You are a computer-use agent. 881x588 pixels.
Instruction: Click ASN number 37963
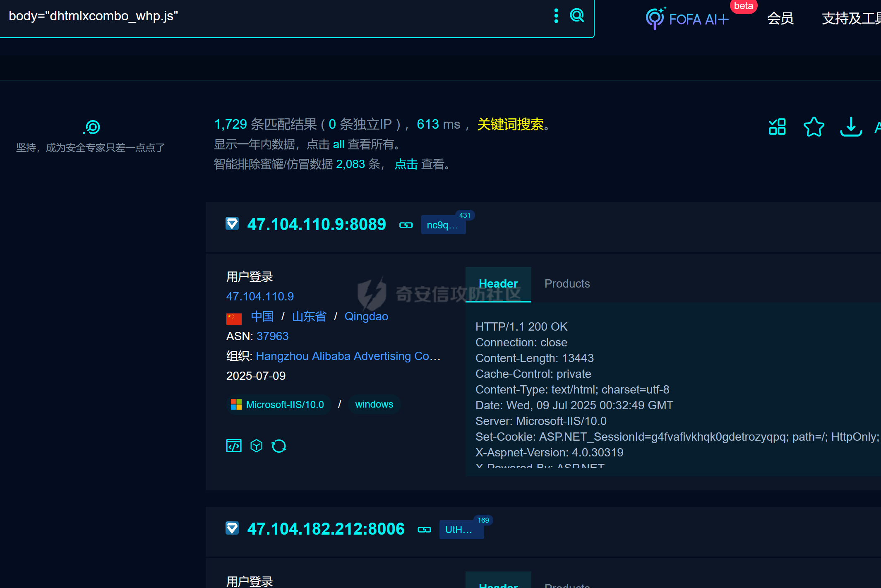click(x=272, y=336)
